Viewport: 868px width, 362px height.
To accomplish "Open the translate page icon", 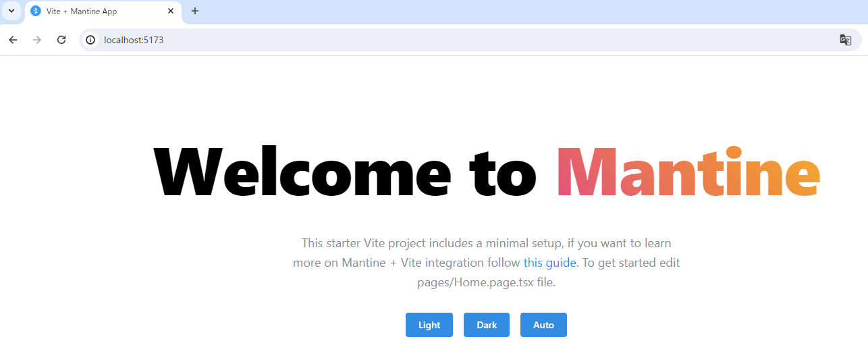I will (x=845, y=40).
